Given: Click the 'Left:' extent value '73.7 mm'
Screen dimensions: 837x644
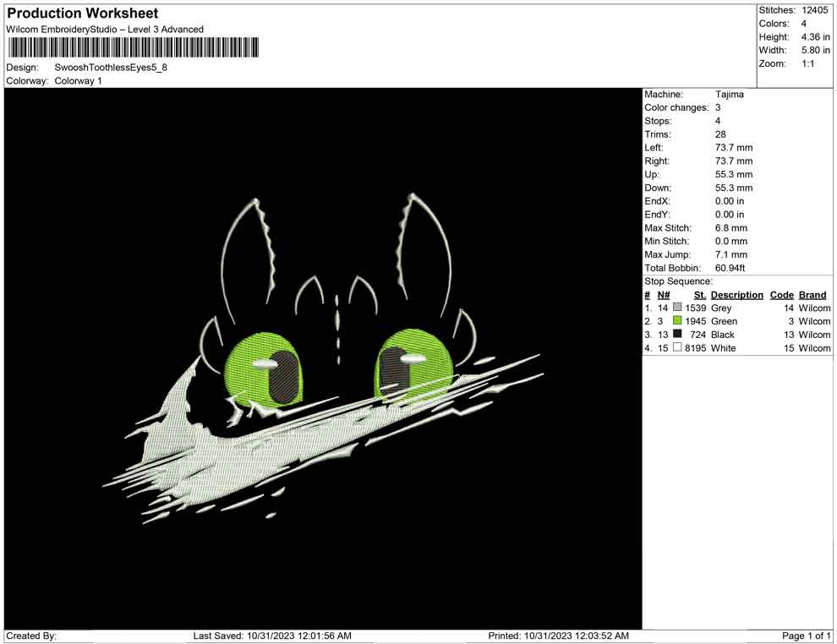Looking at the screenshot, I should 734,148.
